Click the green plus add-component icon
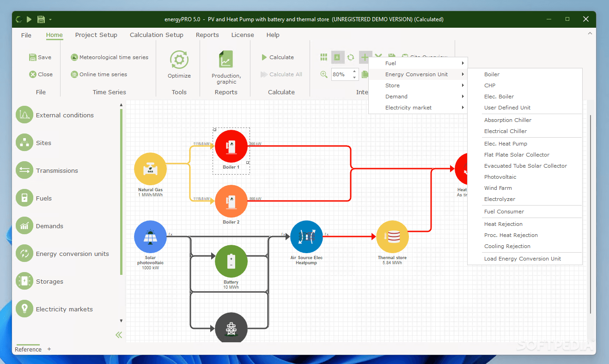 [365, 57]
